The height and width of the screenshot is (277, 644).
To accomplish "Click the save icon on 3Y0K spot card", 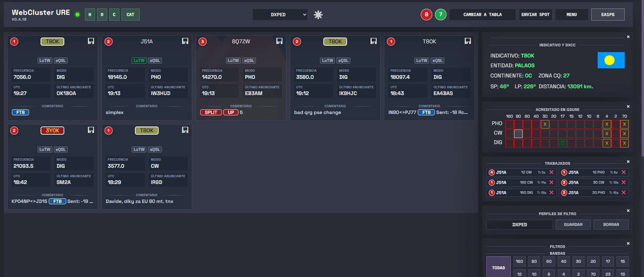I will point(91,130).
